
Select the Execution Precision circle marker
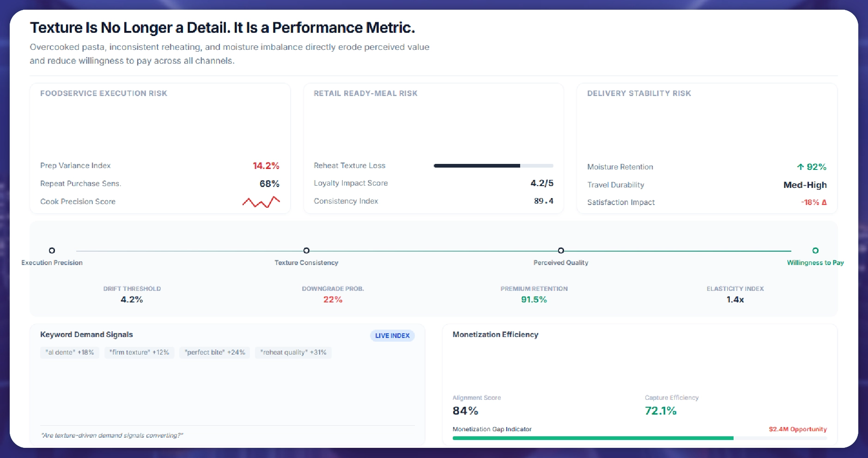pos(52,250)
